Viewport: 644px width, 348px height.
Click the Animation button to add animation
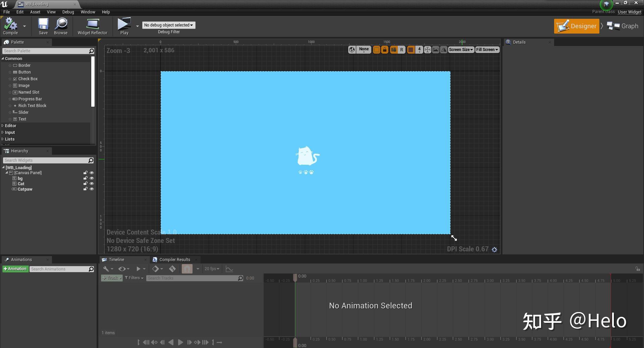pos(15,269)
